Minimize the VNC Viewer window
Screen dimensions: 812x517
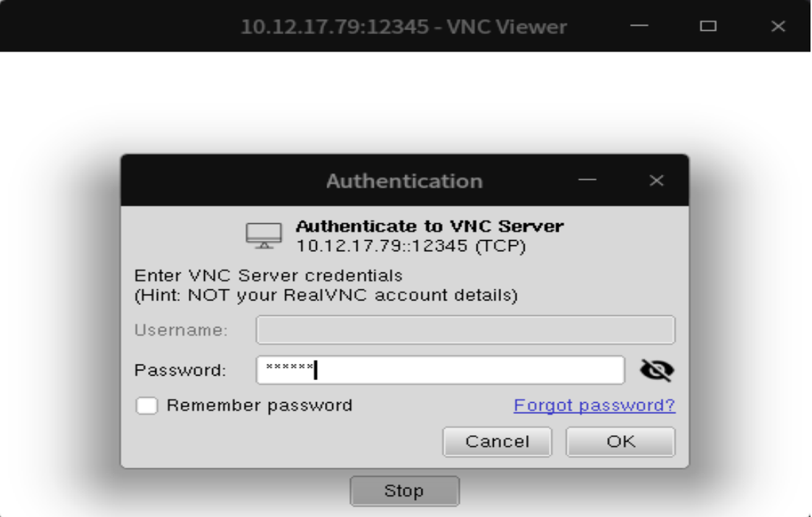pos(639,27)
